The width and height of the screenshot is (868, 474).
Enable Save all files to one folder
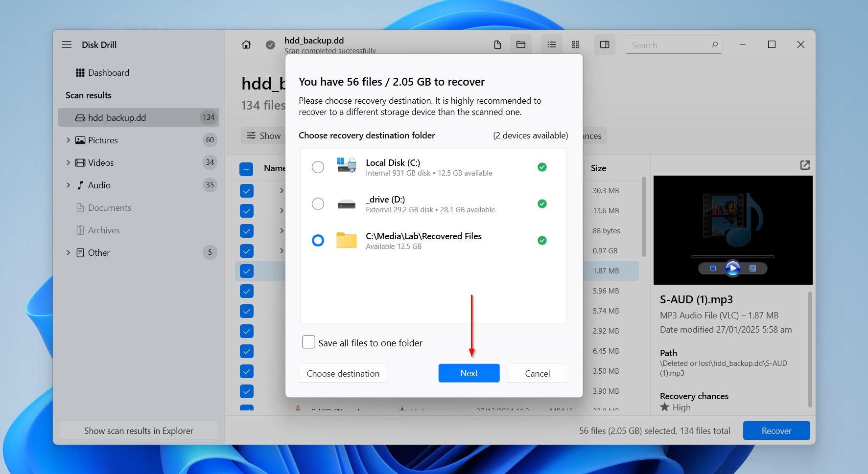click(x=308, y=342)
